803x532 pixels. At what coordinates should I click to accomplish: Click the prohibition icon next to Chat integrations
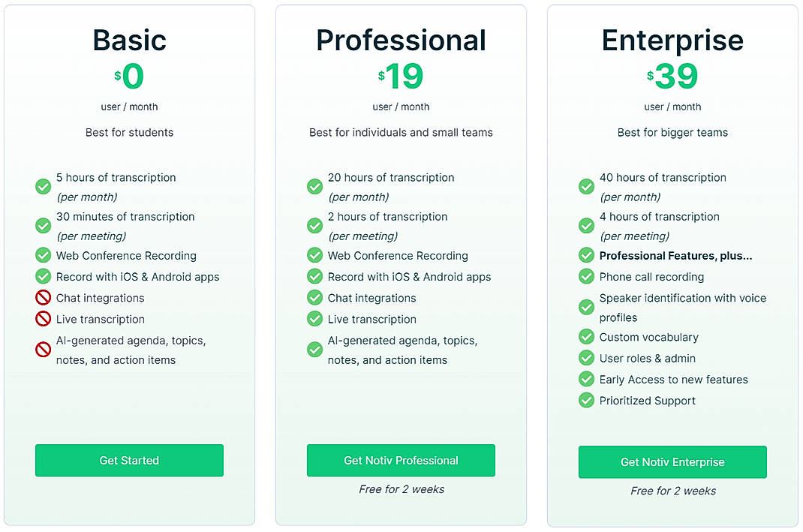(43, 297)
